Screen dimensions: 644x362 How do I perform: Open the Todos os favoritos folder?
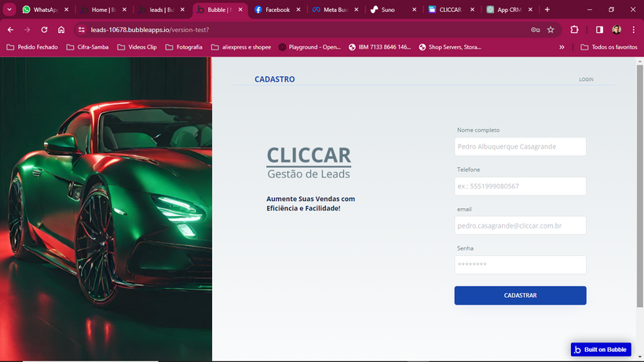[609, 47]
